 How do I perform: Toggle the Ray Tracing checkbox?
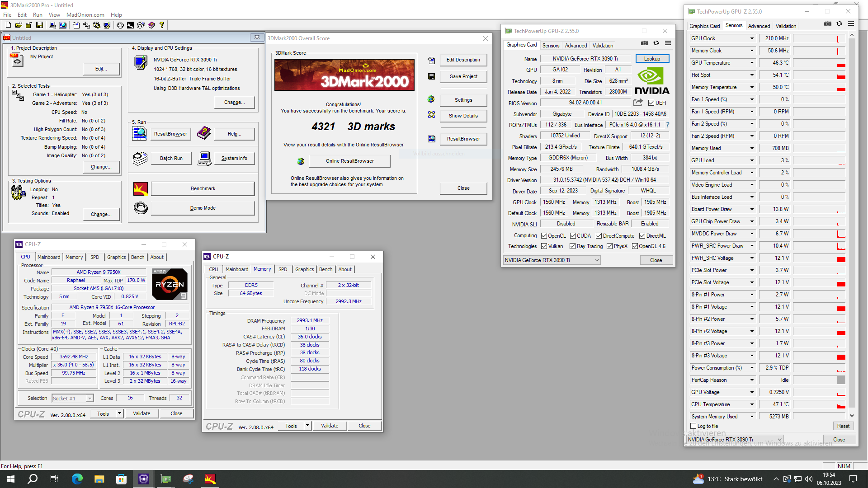click(572, 246)
